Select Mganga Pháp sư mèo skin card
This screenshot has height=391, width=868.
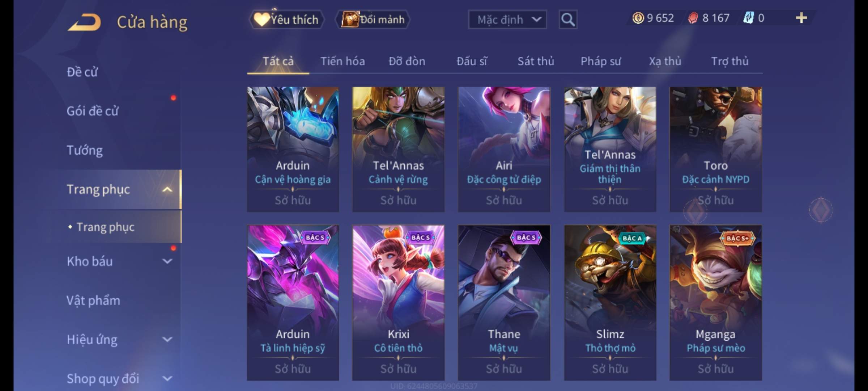point(715,303)
